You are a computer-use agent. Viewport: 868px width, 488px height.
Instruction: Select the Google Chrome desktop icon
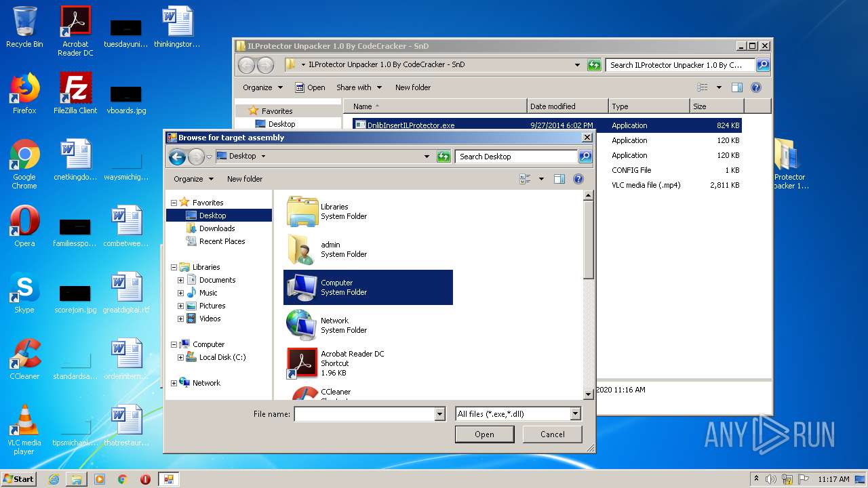tap(24, 164)
